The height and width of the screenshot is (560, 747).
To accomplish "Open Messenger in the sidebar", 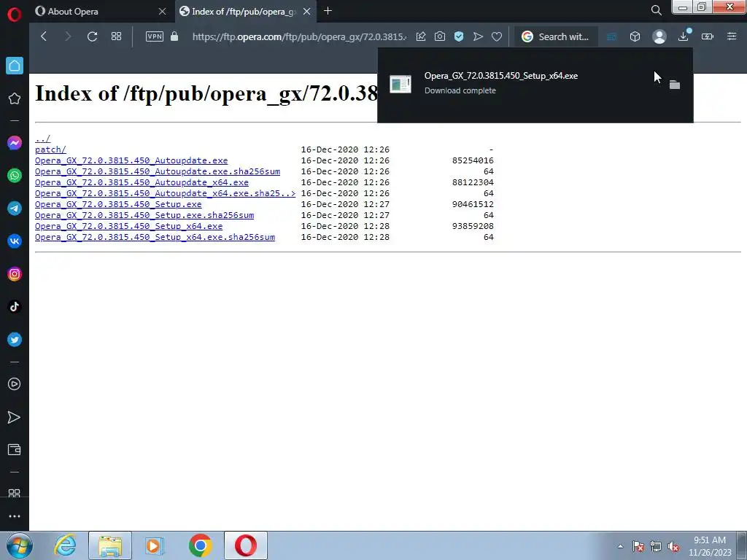I will click(15, 143).
